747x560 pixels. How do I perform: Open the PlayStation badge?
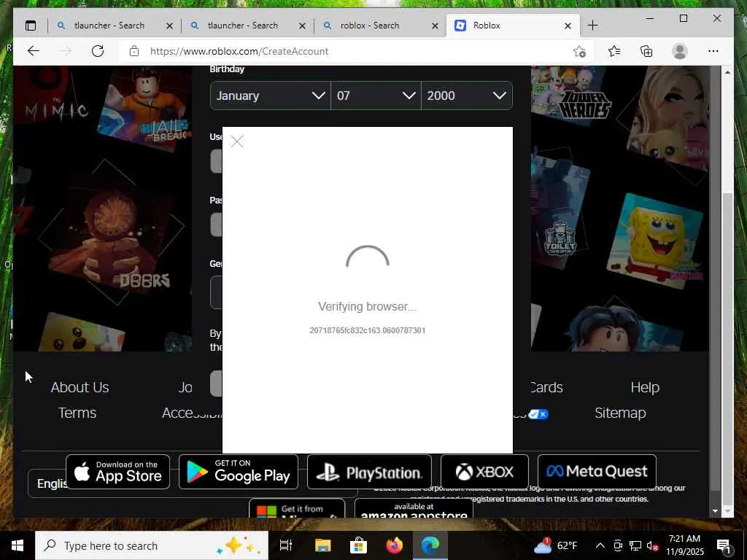(369, 472)
